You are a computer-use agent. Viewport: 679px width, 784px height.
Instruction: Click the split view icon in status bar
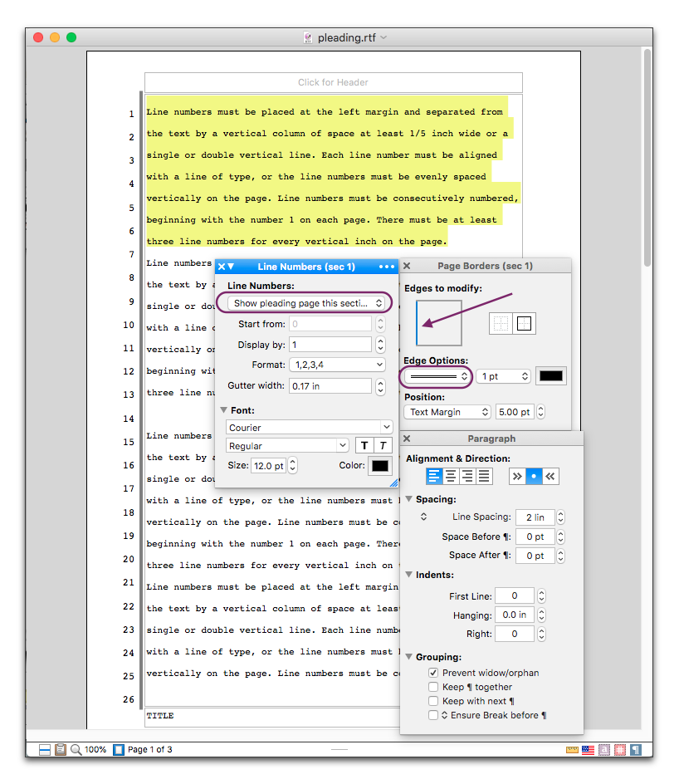45,749
